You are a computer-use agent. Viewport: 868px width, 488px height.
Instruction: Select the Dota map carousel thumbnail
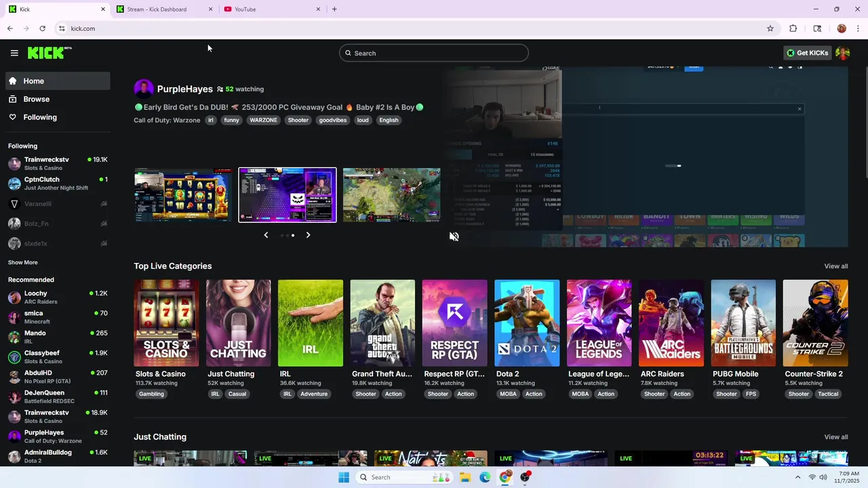pos(391,195)
